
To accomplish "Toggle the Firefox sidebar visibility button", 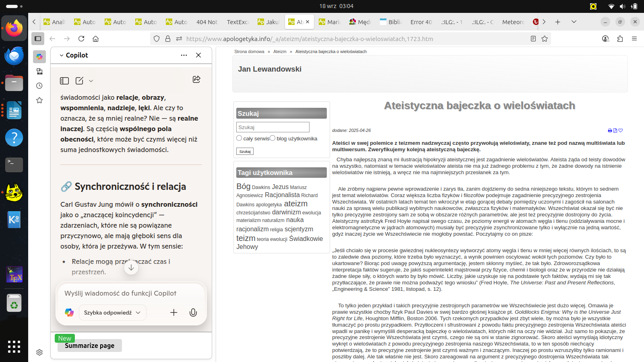I will pyautogui.click(x=38, y=39).
